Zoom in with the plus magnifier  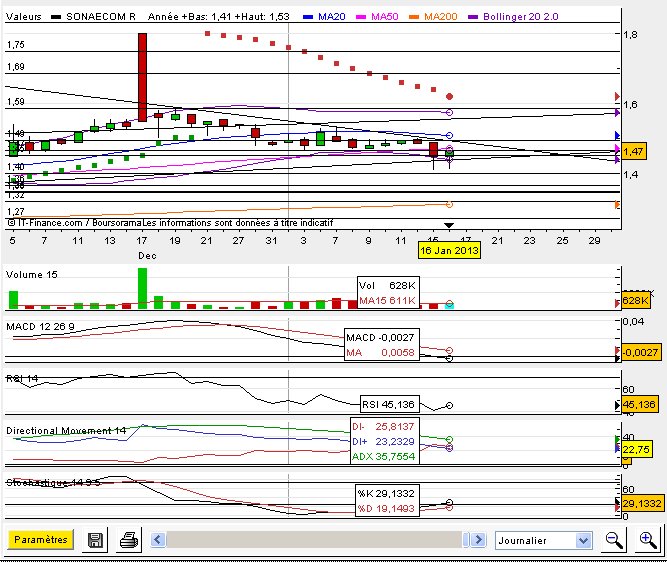[648, 540]
